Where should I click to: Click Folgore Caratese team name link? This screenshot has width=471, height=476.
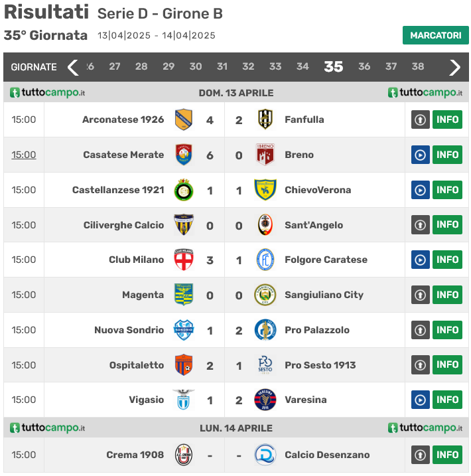pyautogui.click(x=326, y=260)
